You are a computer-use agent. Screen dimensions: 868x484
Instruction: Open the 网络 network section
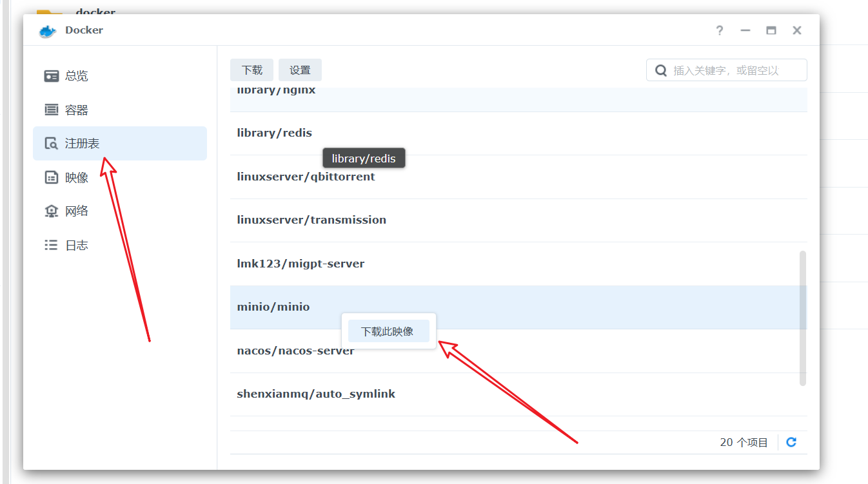pos(120,211)
